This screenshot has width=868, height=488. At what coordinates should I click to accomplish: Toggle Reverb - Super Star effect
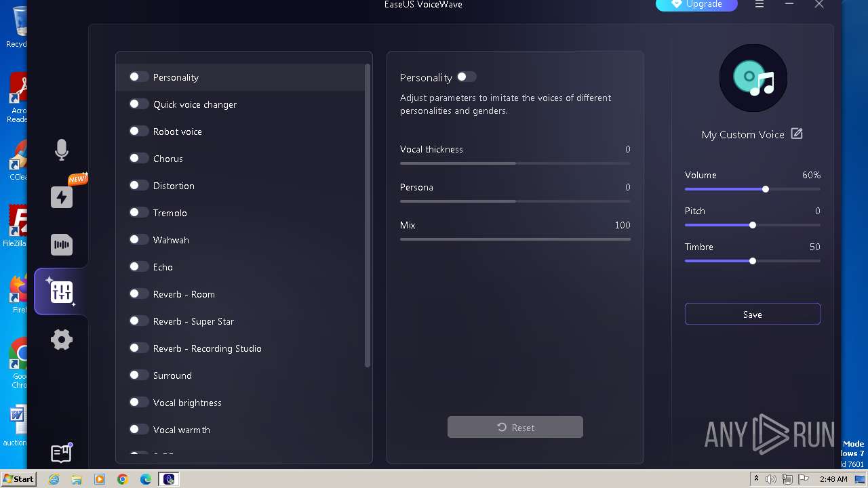pos(139,321)
